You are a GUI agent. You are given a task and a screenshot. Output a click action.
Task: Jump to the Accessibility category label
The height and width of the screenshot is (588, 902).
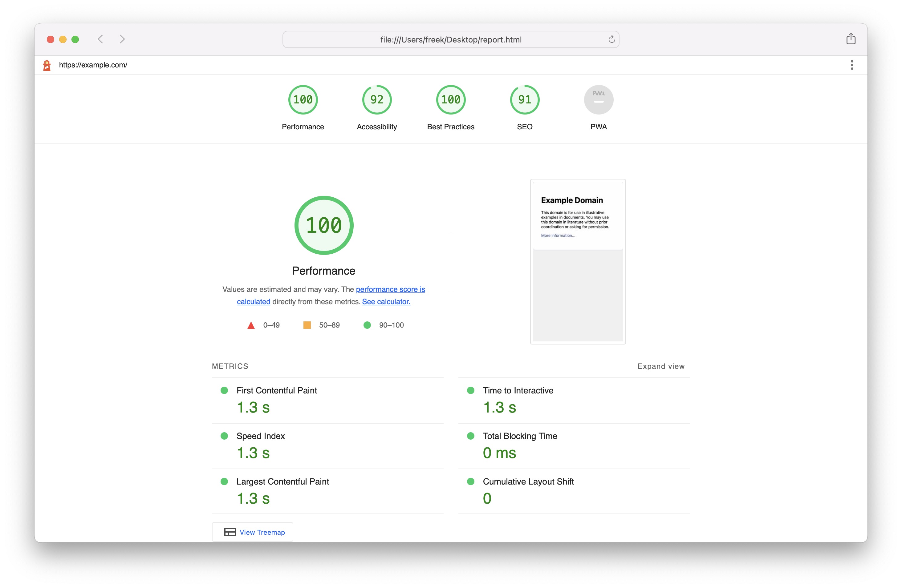(x=377, y=127)
